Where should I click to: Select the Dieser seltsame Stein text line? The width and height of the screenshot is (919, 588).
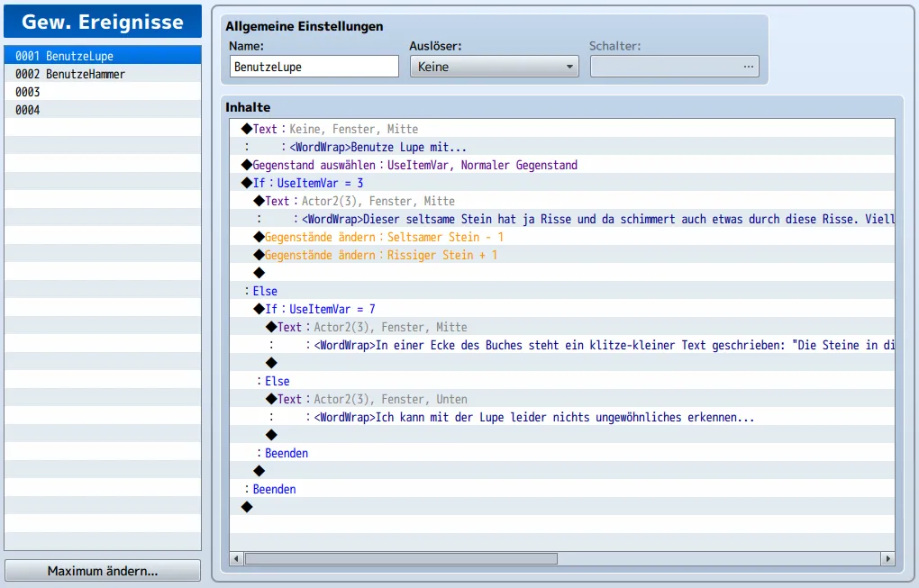562,219
